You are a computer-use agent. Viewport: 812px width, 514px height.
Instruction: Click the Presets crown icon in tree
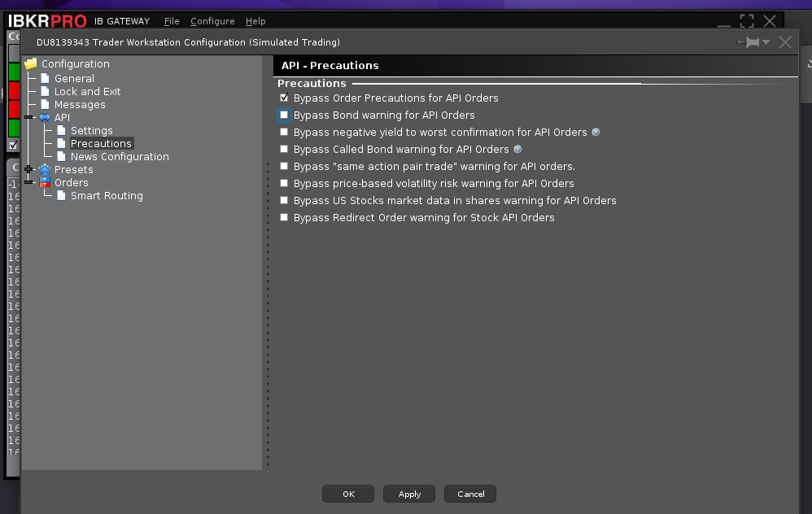45,169
